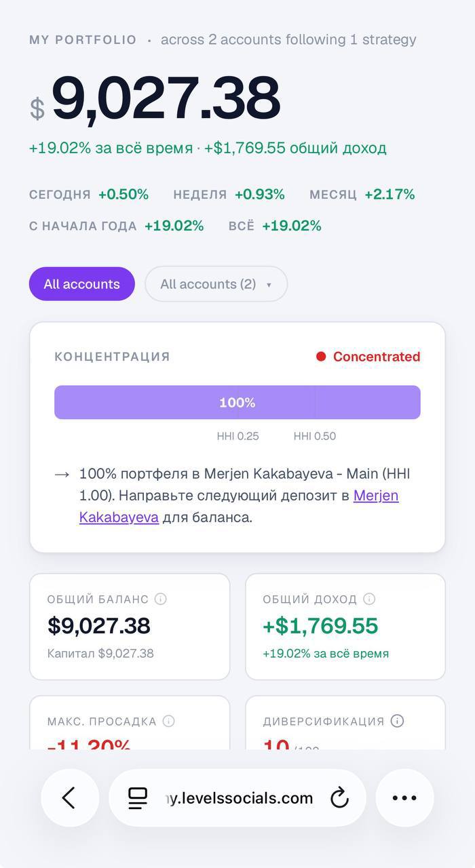
Task: Select the purple All accounts pill
Action: (82, 284)
